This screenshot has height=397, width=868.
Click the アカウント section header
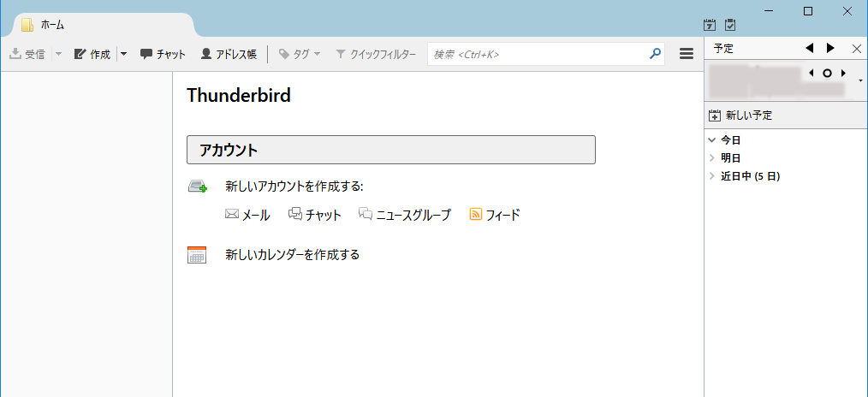coord(391,150)
